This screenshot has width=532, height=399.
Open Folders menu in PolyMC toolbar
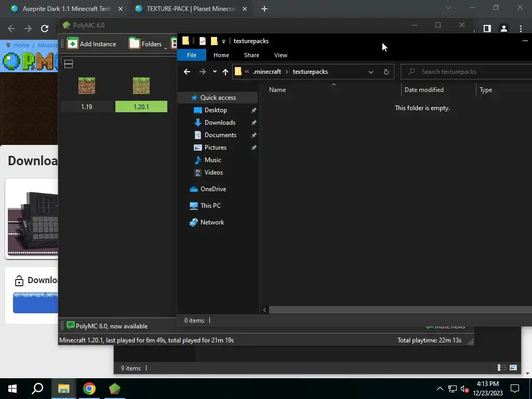[x=146, y=44]
